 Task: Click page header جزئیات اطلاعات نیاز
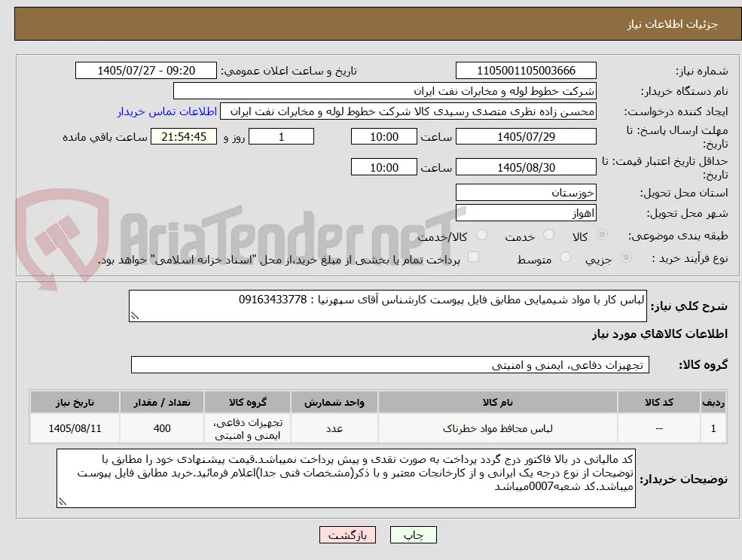tap(673, 24)
